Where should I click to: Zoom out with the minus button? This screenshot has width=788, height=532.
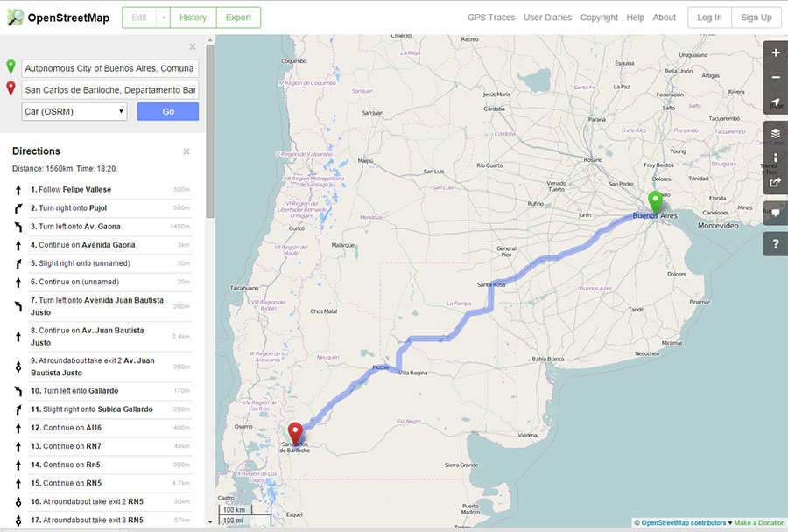pos(776,77)
